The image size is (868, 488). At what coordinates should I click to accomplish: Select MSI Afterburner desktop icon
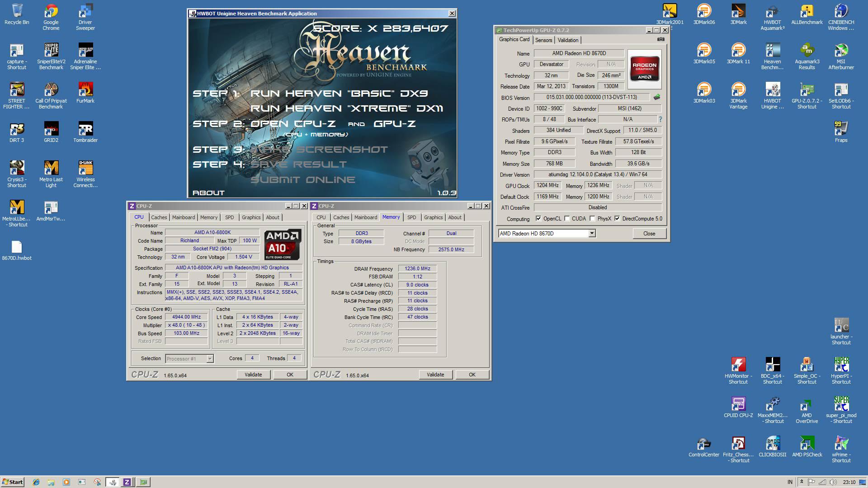(841, 56)
